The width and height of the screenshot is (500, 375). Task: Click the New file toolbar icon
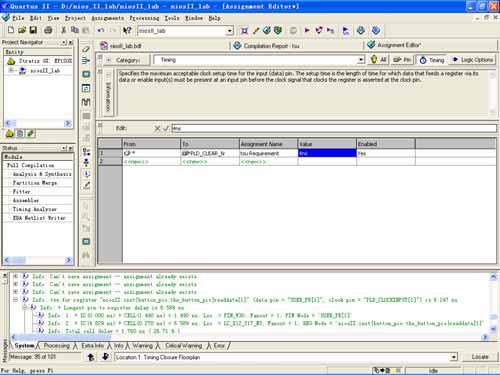tap(11, 30)
